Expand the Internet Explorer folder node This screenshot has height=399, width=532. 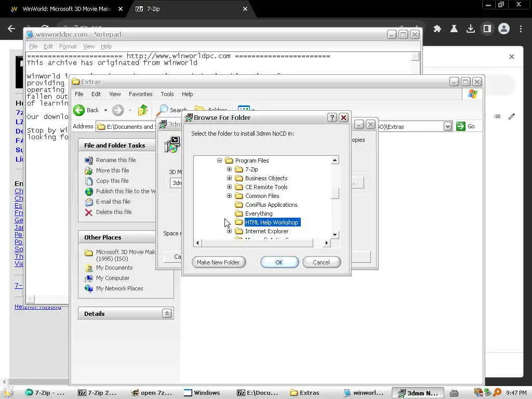click(x=229, y=231)
